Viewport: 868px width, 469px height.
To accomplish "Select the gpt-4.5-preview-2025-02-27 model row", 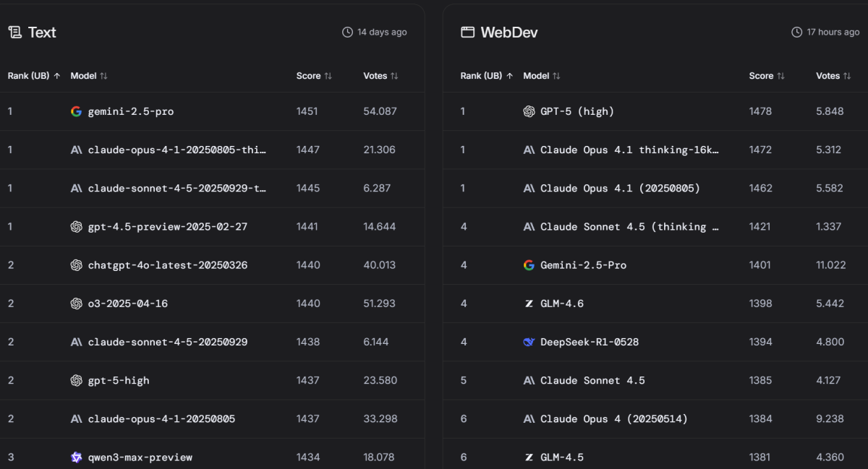I will point(167,226).
